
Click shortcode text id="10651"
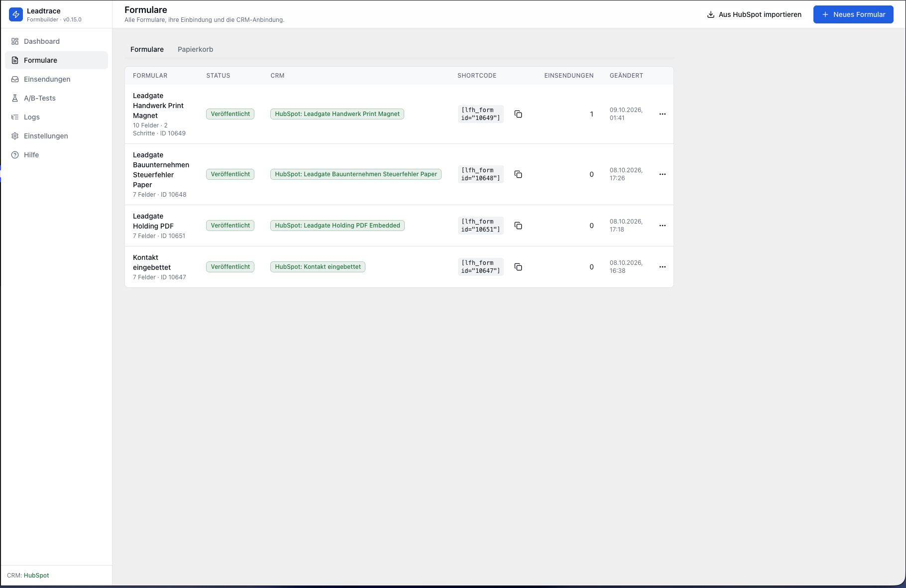click(480, 226)
